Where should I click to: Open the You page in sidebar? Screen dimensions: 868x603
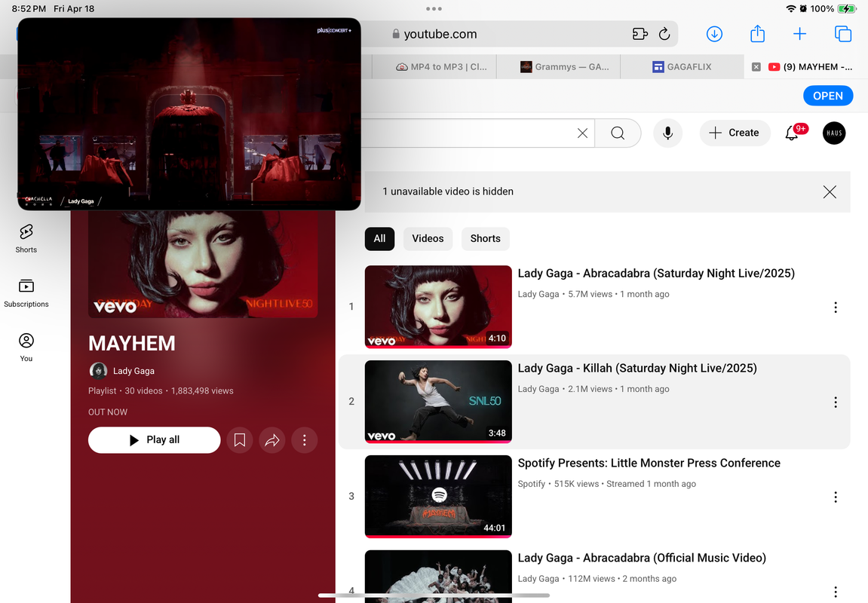coord(26,347)
